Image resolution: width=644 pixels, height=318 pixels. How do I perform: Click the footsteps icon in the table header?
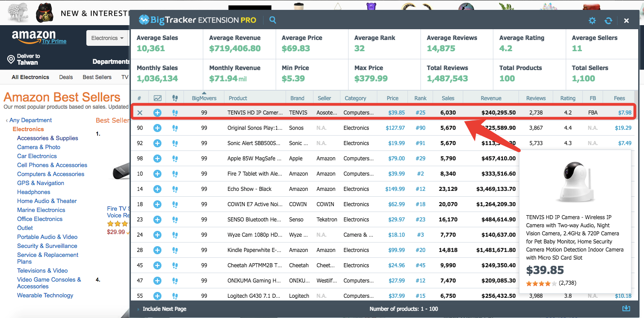[175, 98]
